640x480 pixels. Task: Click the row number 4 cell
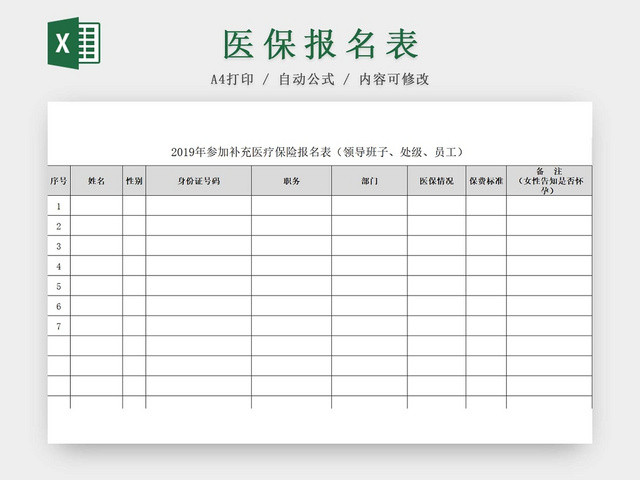pyautogui.click(x=59, y=266)
